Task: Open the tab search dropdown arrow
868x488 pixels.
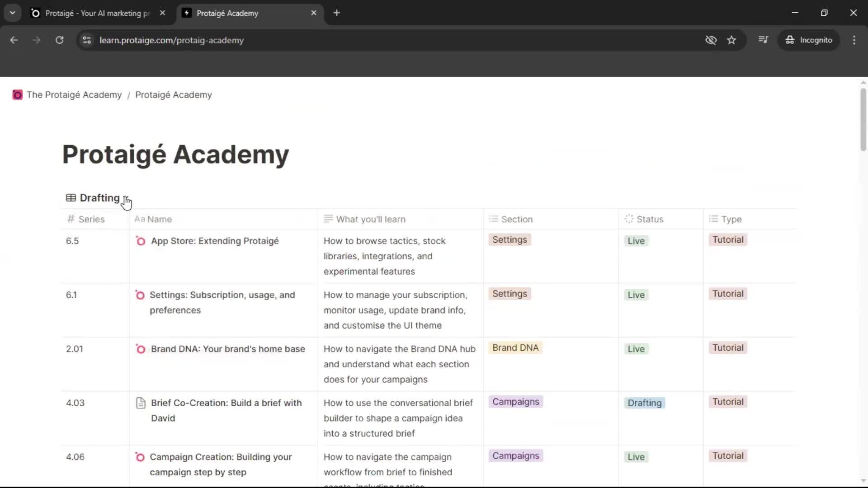Action: (x=12, y=13)
